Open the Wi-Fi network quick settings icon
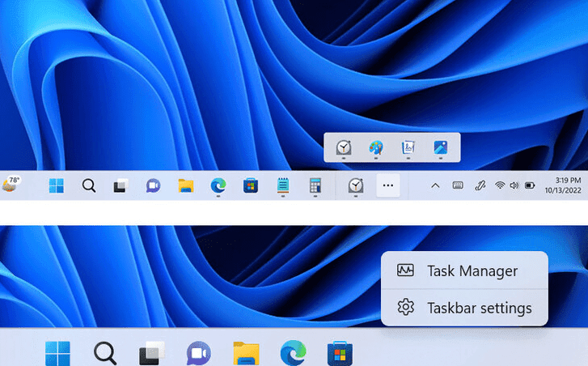 (x=500, y=185)
